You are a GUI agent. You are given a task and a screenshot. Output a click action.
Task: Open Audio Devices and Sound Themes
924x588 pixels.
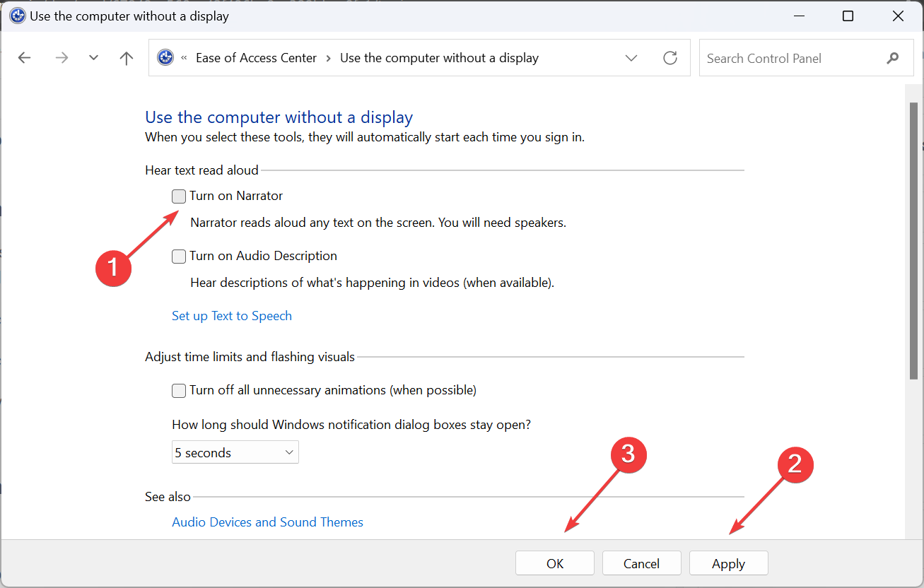(x=267, y=522)
